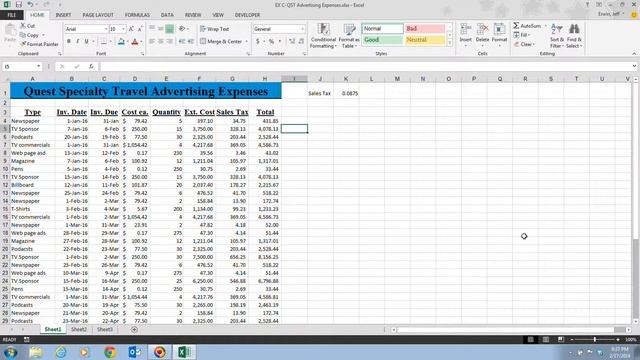
Task: Open the font name dropdown
Action: (106, 29)
